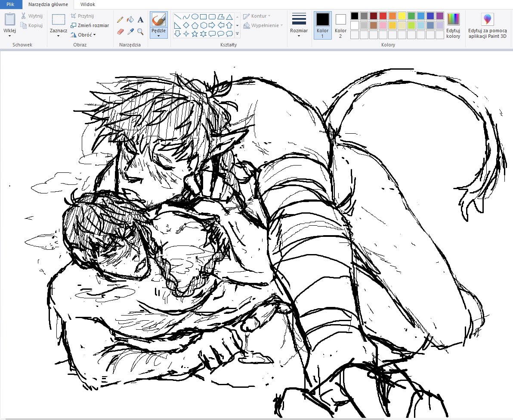Switch to the Widok tab
This screenshot has height=420, width=513.
[x=88, y=4]
